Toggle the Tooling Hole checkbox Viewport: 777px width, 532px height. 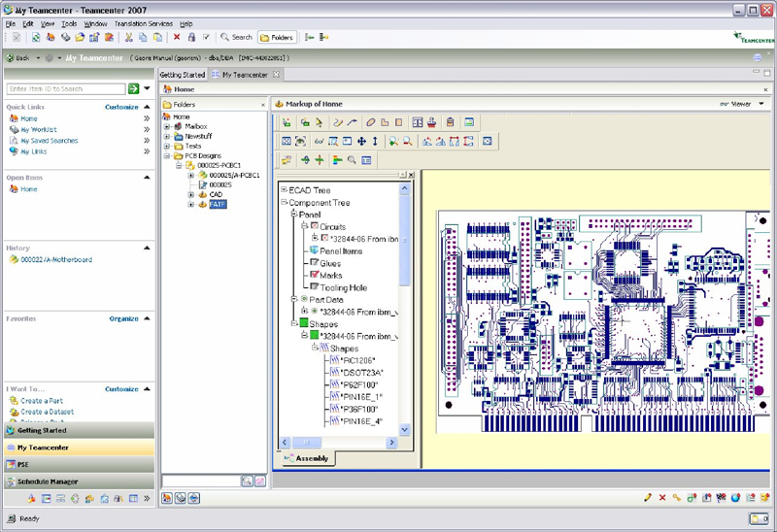[x=314, y=286]
